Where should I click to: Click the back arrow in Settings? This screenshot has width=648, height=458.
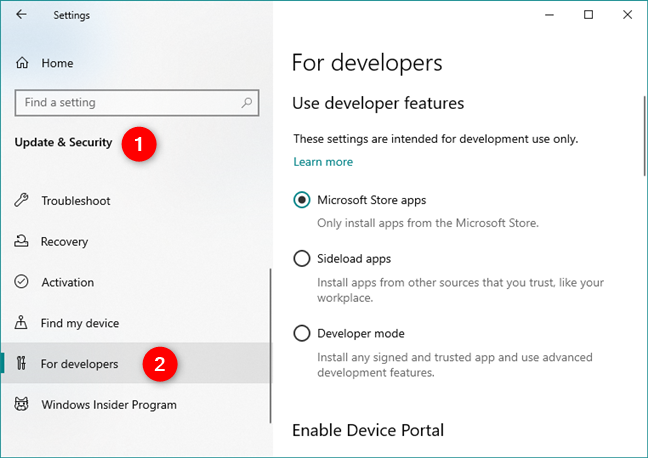(x=21, y=15)
